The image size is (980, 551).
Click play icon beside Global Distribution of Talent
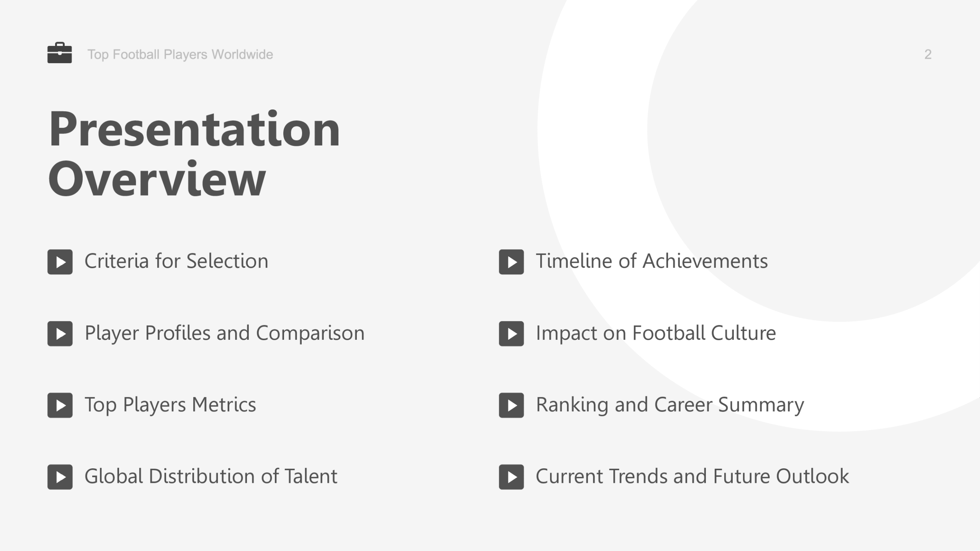click(60, 477)
